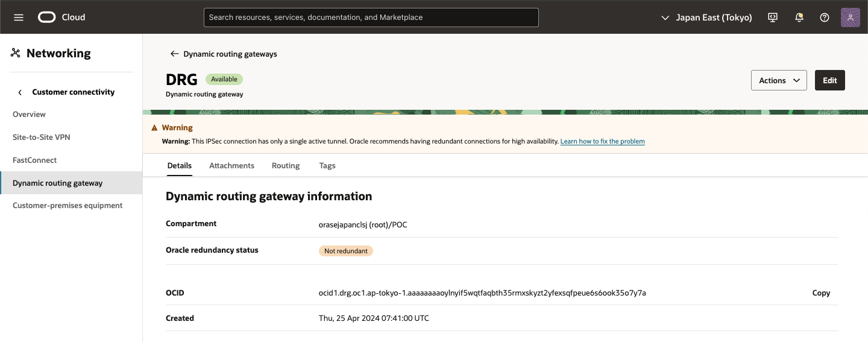868x342 pixels.
Task: Open the Japan East (Tokyo) region selector
Action: click(x=706, y=17)
